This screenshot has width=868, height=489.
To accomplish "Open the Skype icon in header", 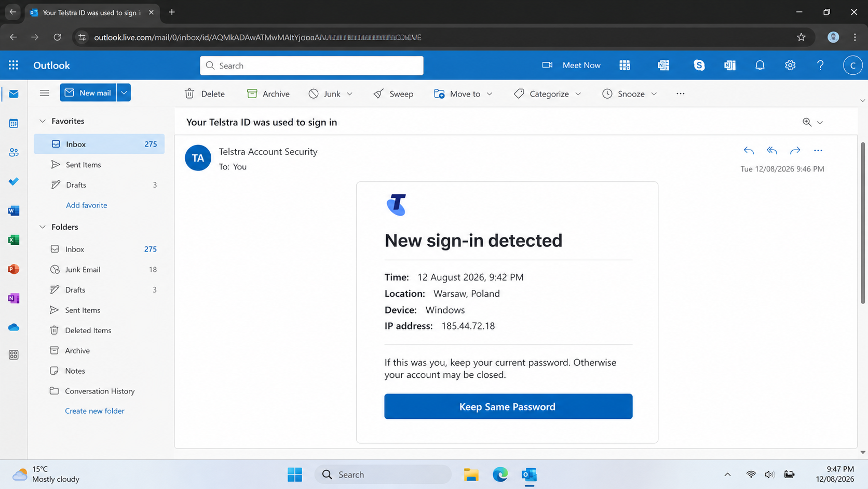I will (699, 65).
